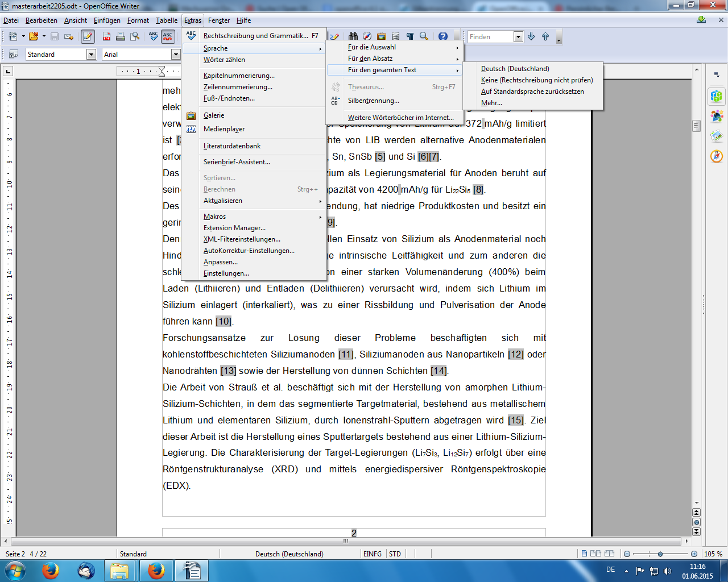Toggle automatic spellcheck ABC button
Screen dimensions: 728x582
pos(168,36)
